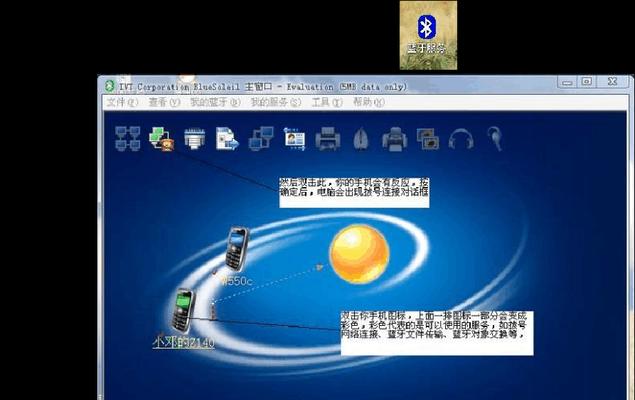Open the 文件(F) menu
Viewport: 635px width, 400px height.
[x=122, y=102]
